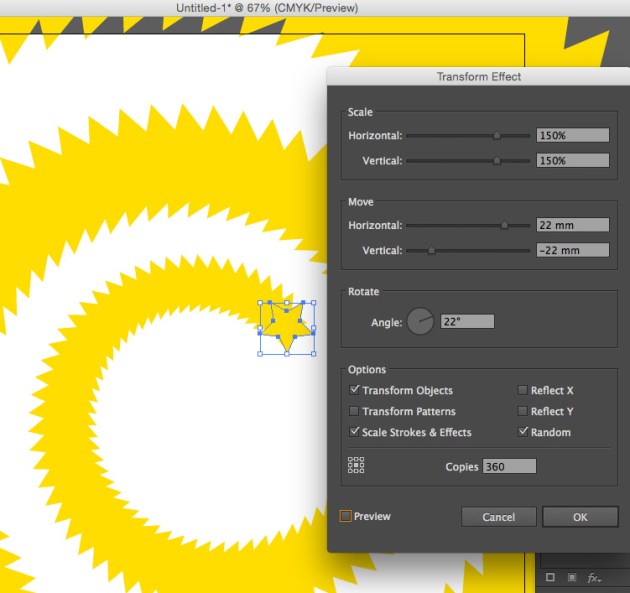Toggle the Scale Strokes & Effects checkbox
This screenshot has width=630, height=593.
click(x=354, y=432)
